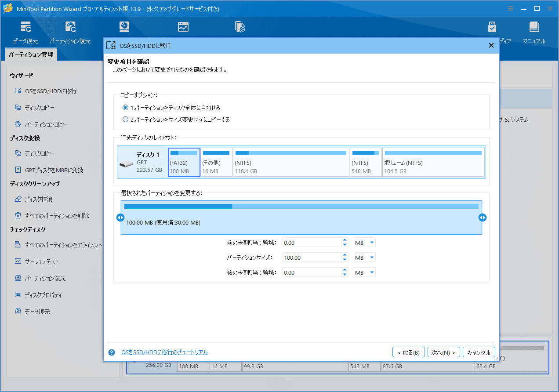Image resolution: width=559 pixels, height=392 pixels.
Task: Select the ボリューム(NTFS) 104.5 GB partition block
Action: tap(434, 162)
